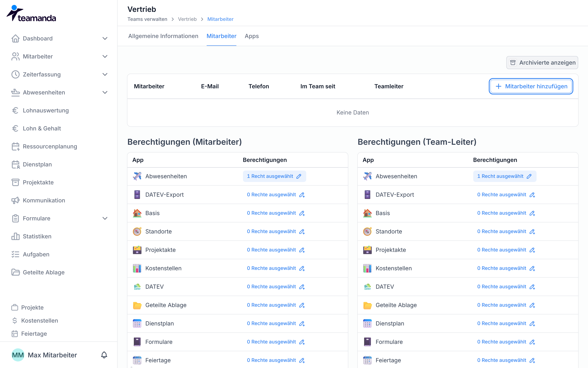This screenshot has height=368, width=588.
Task: Click the Statistiken bar chart icon
Action: coord(15,236)
